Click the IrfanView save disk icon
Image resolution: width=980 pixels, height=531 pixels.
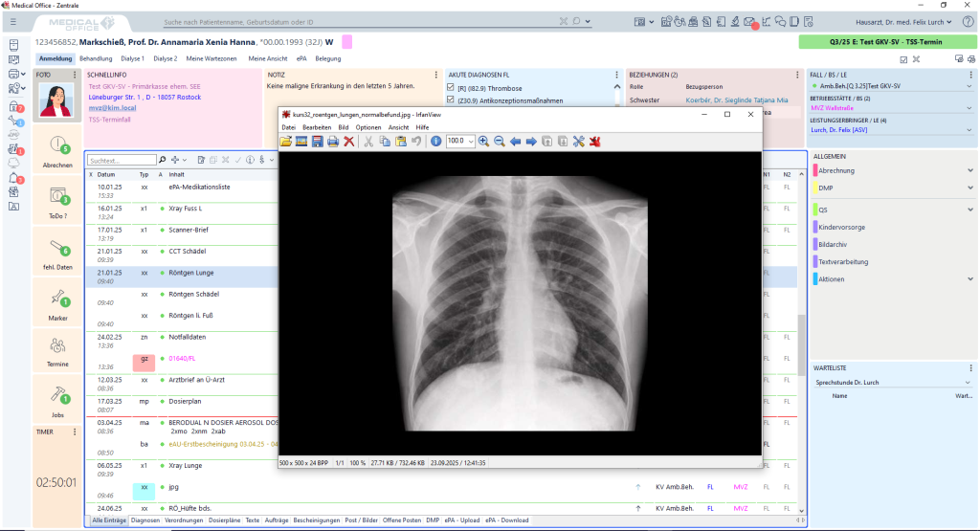(317, 141)
